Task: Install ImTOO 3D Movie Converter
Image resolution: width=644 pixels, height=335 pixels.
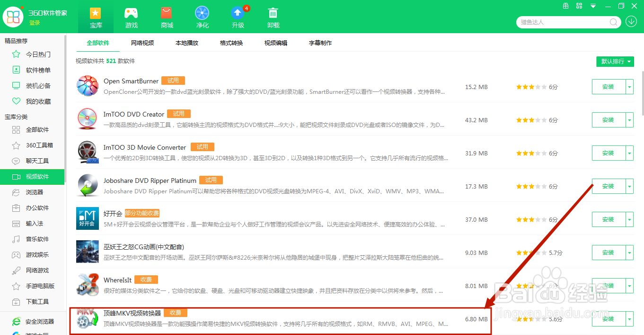Action: click(x=609, y=153)
